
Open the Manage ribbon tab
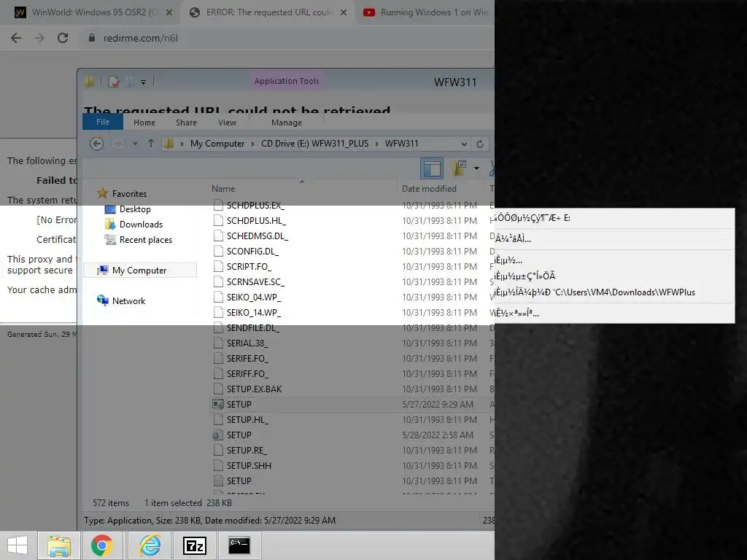click(287, 122)
